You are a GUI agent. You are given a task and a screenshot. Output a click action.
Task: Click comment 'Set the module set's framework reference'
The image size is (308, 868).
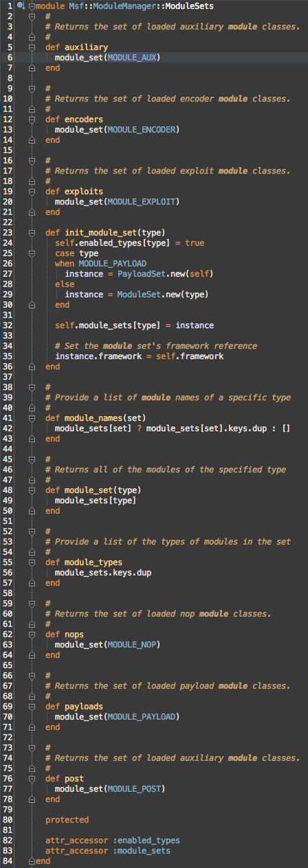tap(156, 346)
